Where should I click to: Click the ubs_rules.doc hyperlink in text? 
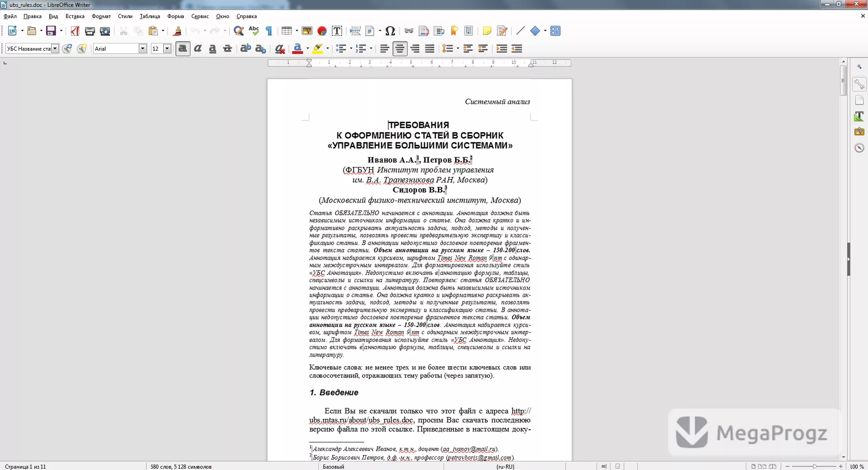point(361,420)
